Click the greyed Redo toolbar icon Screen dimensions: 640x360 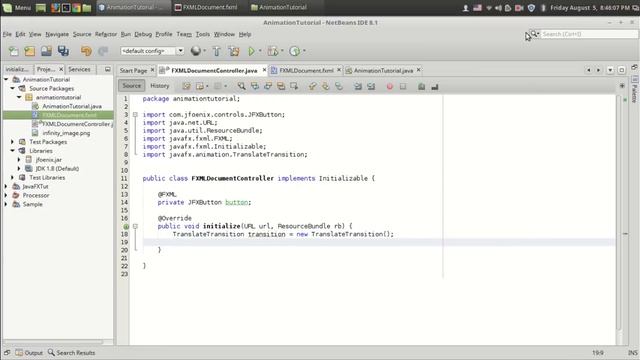click(x=103, y=51)
